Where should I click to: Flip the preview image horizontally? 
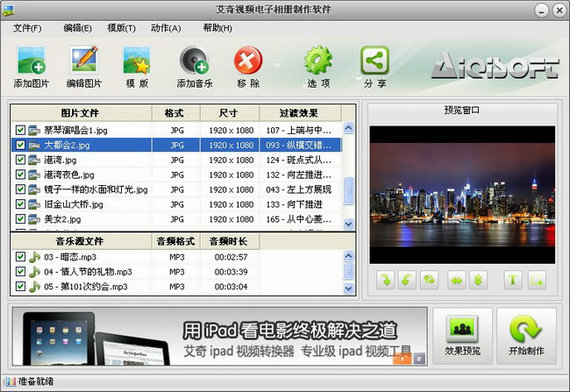point(457,280)
